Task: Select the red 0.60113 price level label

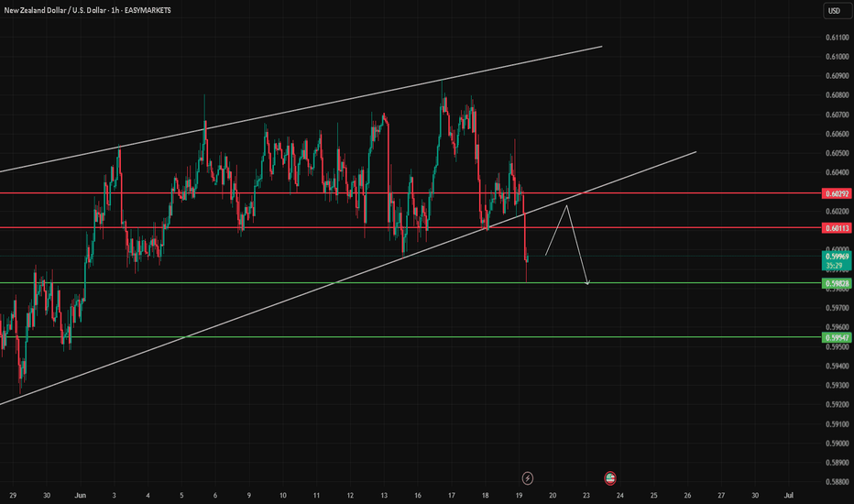Action: click(x=837, y=228)
